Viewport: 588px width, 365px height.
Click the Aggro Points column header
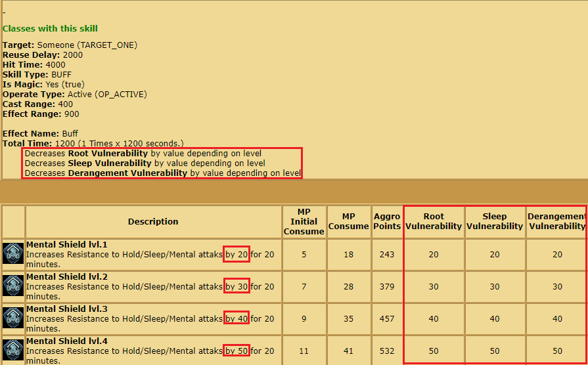tap(387, 221)
